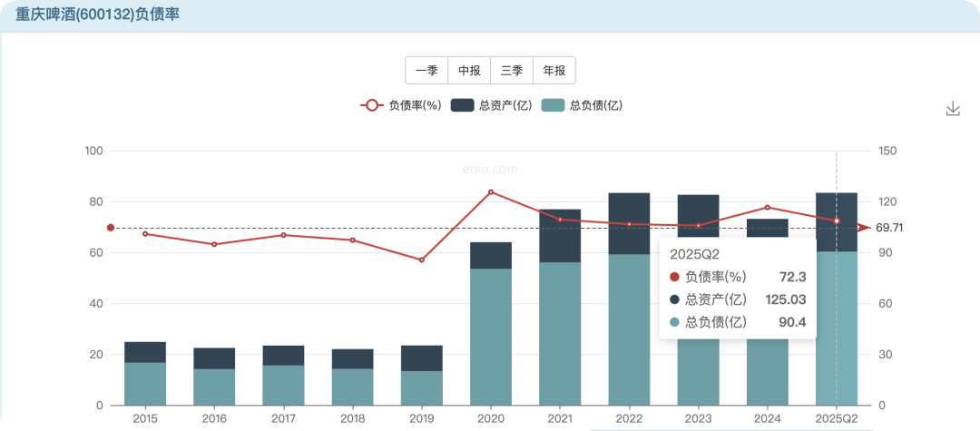The height and width of the screenshot is (431, 980).
Task: Switch to 一季 report tab
Action: coord(426,71)
